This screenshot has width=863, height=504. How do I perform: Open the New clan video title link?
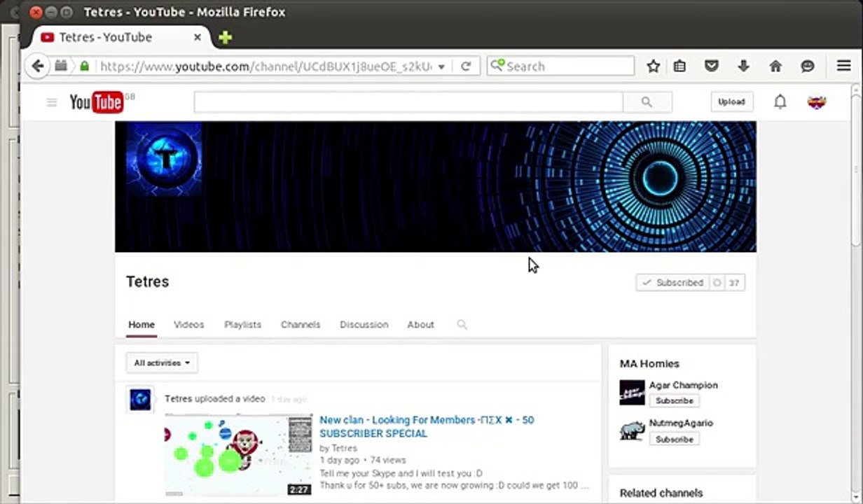[x=427, y=426]
